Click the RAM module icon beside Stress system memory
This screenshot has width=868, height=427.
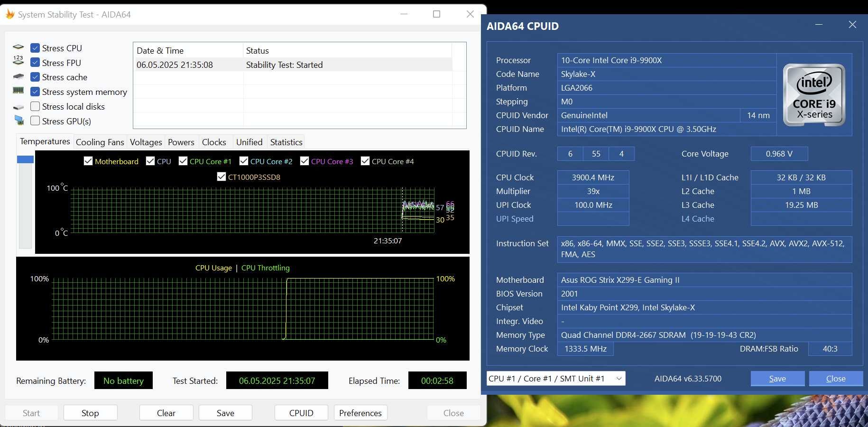click(x=18, y=90)
